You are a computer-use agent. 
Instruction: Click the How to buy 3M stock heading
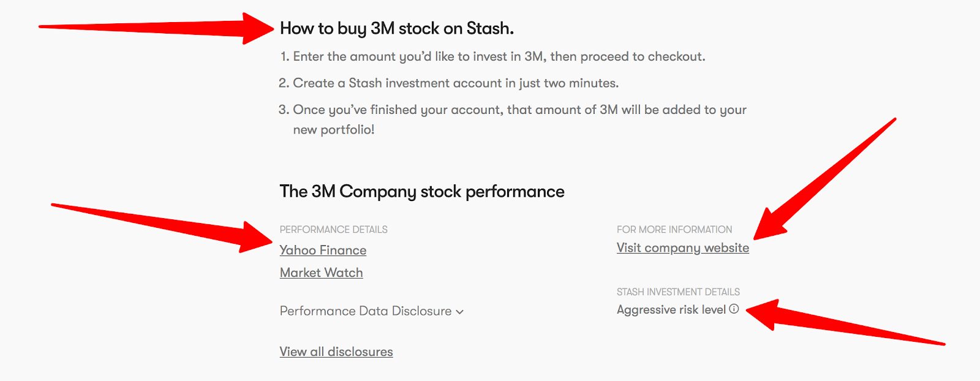(x=396, y=28)
